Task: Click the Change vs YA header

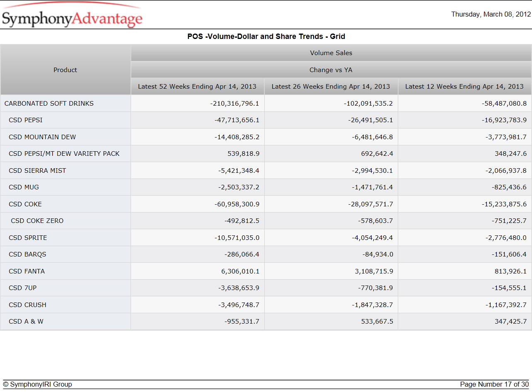Action: pyautogui.click(x=331, y=70)
